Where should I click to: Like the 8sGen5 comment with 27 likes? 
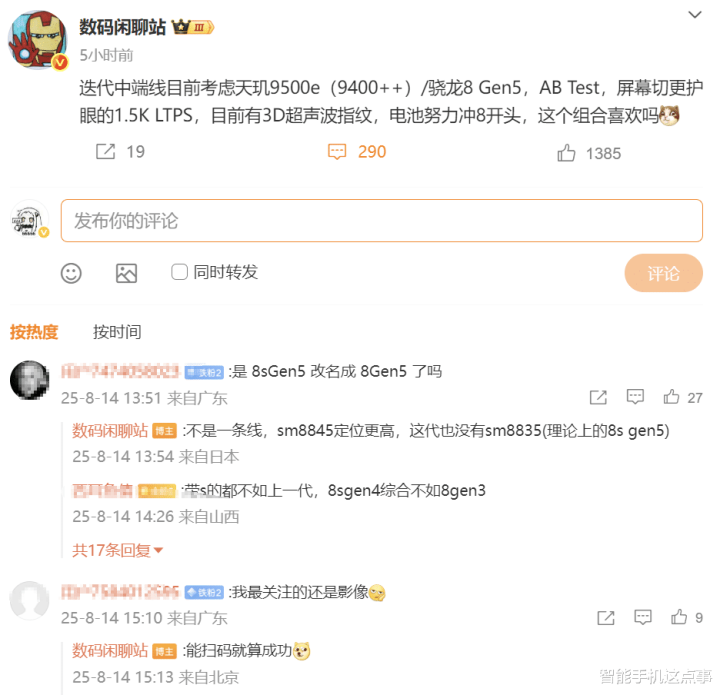(x=671, y=397)
